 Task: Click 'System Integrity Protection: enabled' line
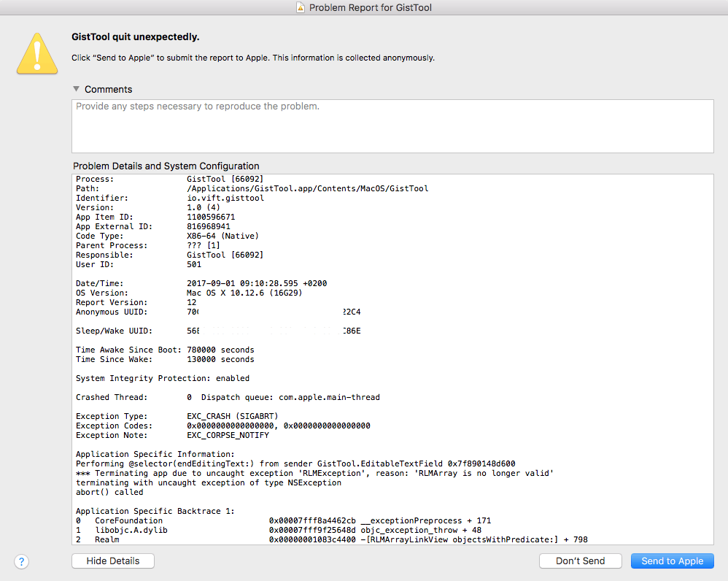163,378
